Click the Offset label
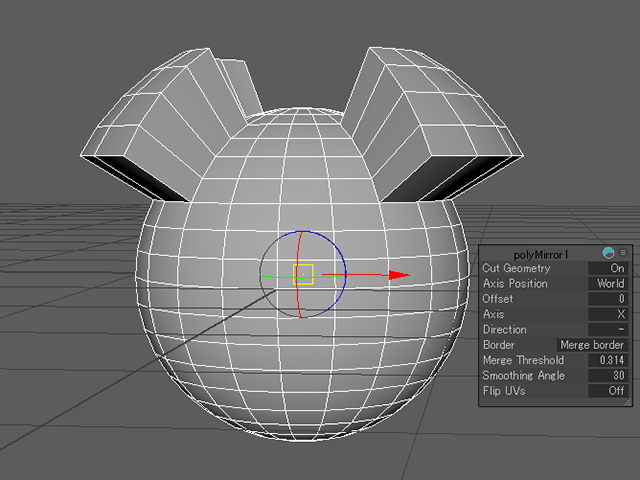 (498, 299)
